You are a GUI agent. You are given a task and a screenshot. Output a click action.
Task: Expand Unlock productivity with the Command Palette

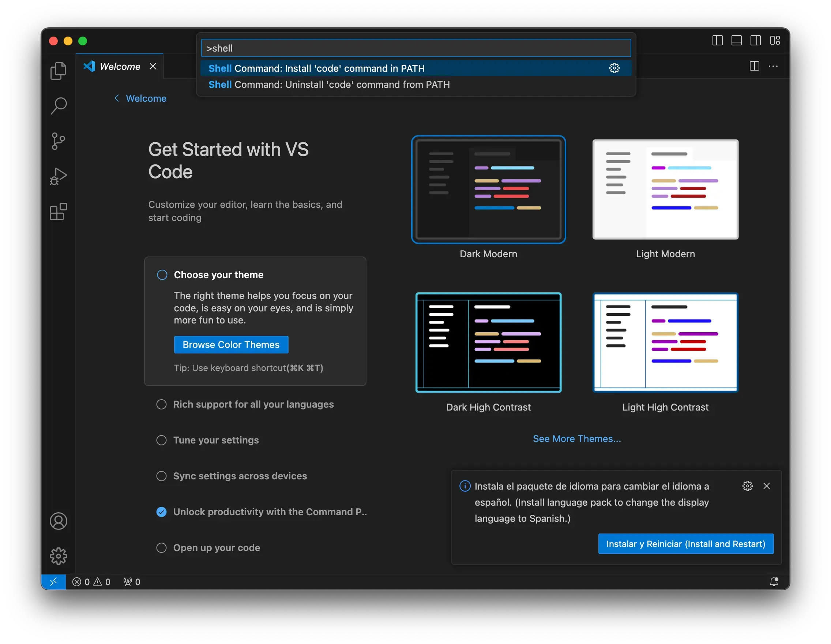pos(270,512)
